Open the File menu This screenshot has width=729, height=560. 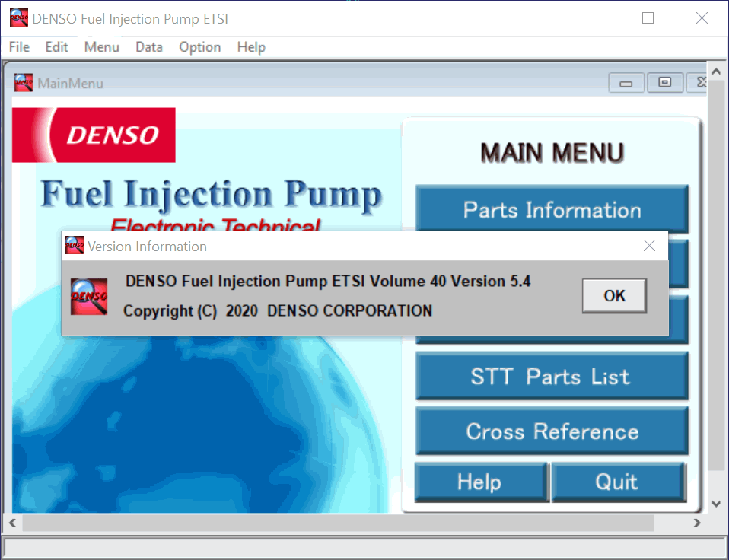pyautogui.click(x=18, y=46)
